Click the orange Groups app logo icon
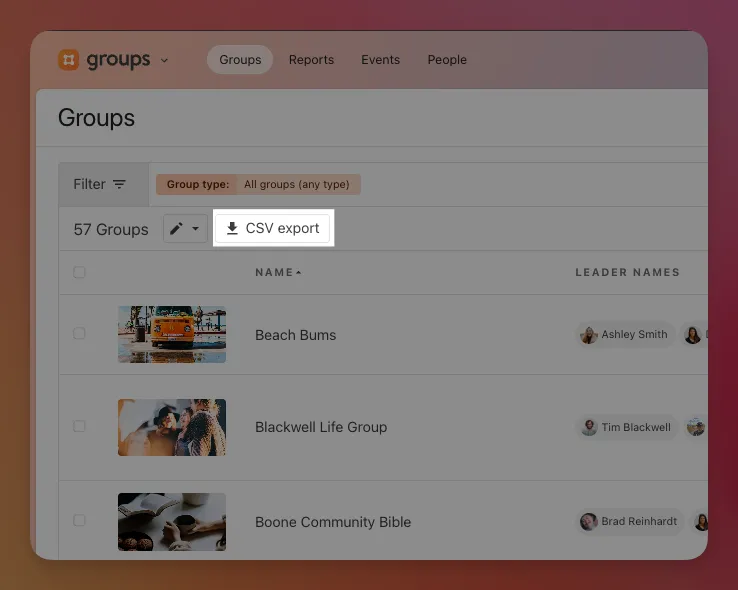Viewport: 738px width, 590px height. click(x=69, y=60)
